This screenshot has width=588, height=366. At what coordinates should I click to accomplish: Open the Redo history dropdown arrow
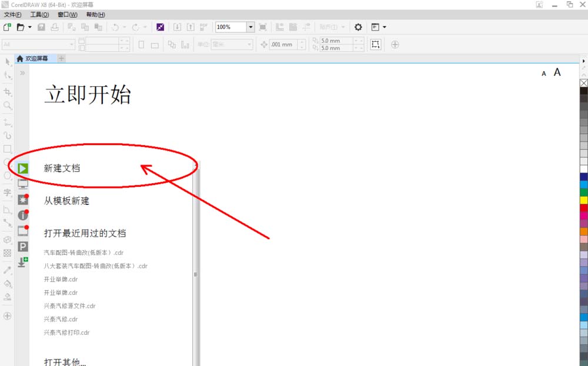click(145, 27)
